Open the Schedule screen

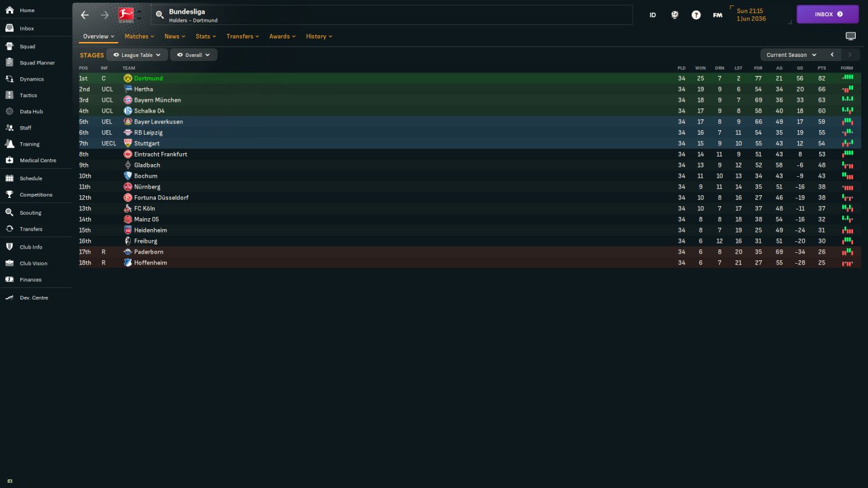click(x=31, y=178)
